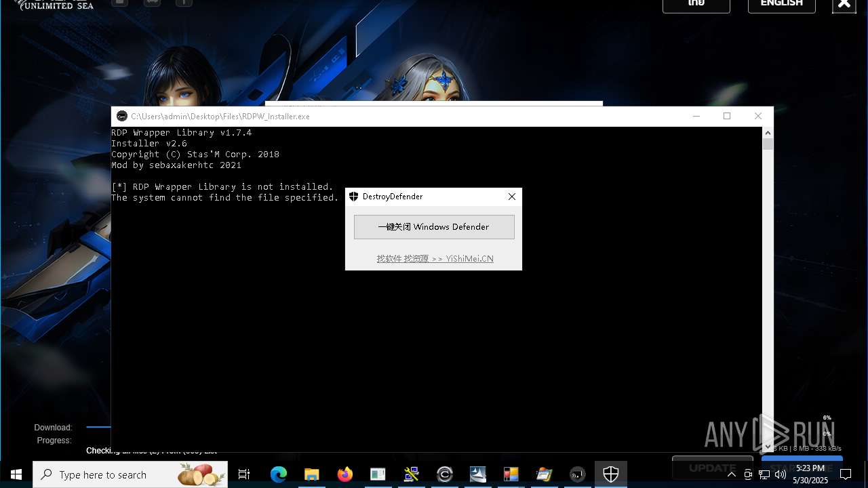Click the 一键关闭 Windows Defender button

pyautogui.click(x=434, y=227)
